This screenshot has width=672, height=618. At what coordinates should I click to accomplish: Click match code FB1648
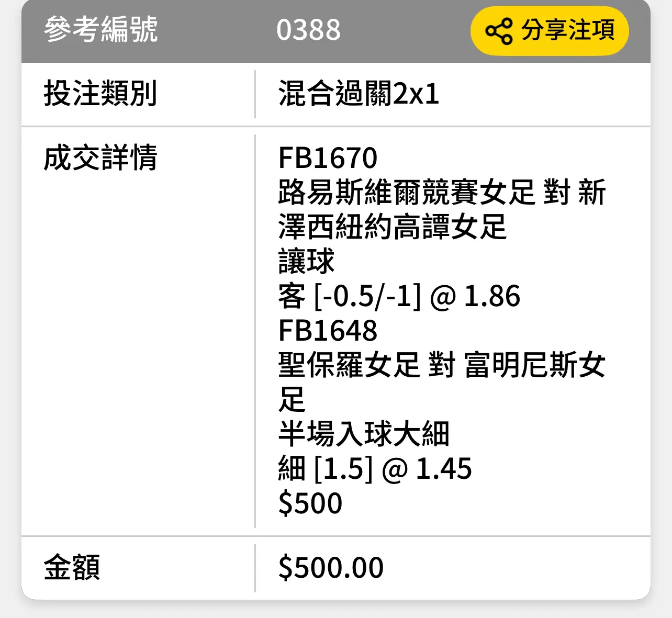pos(328,331)
